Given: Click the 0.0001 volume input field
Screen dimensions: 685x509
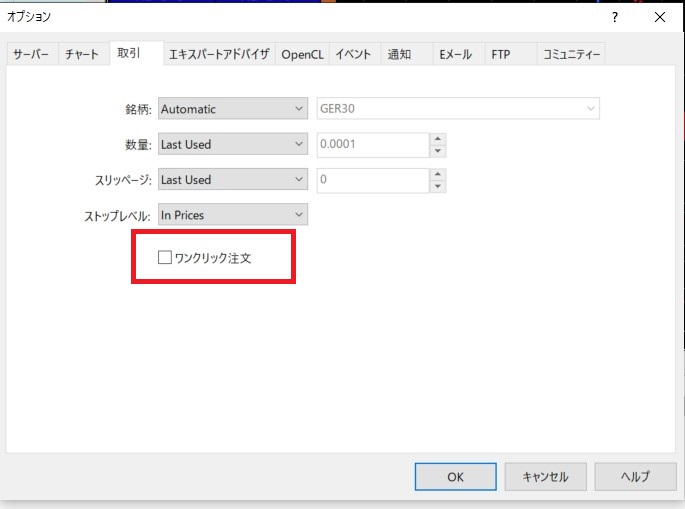Looking at the screenshot, I should pos(372,145).
